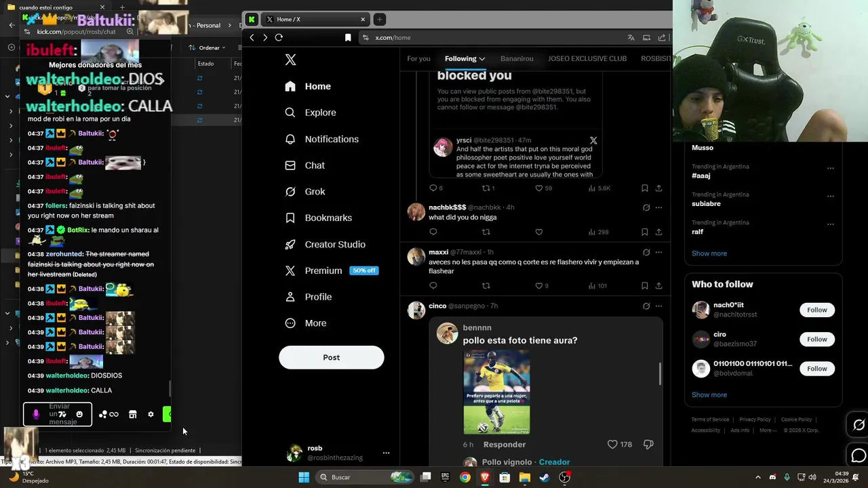Open the Ordenar dropdown in File Explorer
Viewport: 868px width, 488px height.
tap(207, 47)
